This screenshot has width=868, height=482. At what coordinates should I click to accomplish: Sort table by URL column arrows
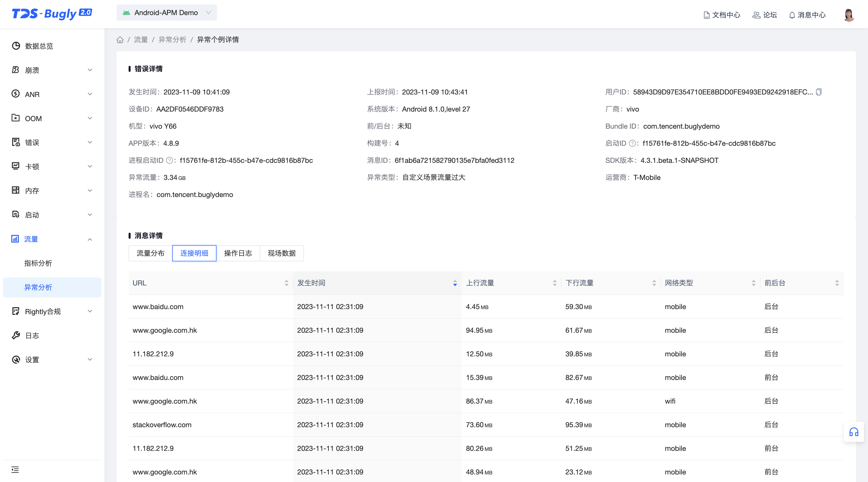click(x=286, y=283)
